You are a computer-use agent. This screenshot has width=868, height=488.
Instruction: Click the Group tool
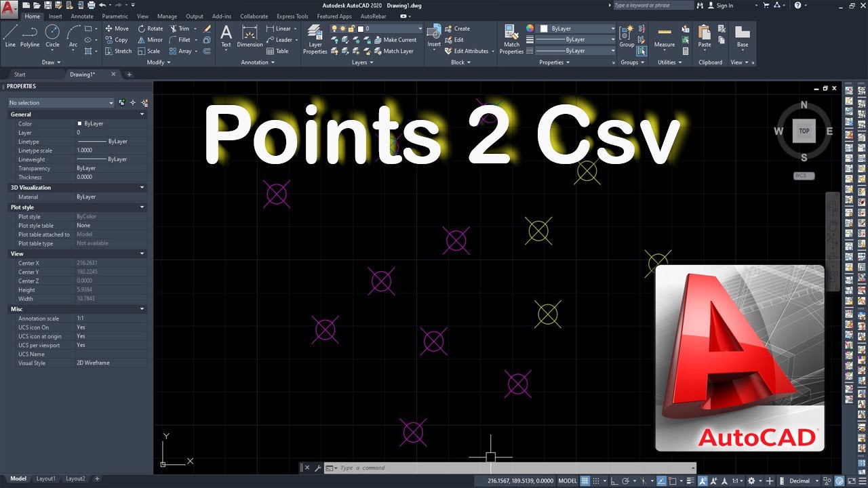pyautogui.click(x=627, y=36)
